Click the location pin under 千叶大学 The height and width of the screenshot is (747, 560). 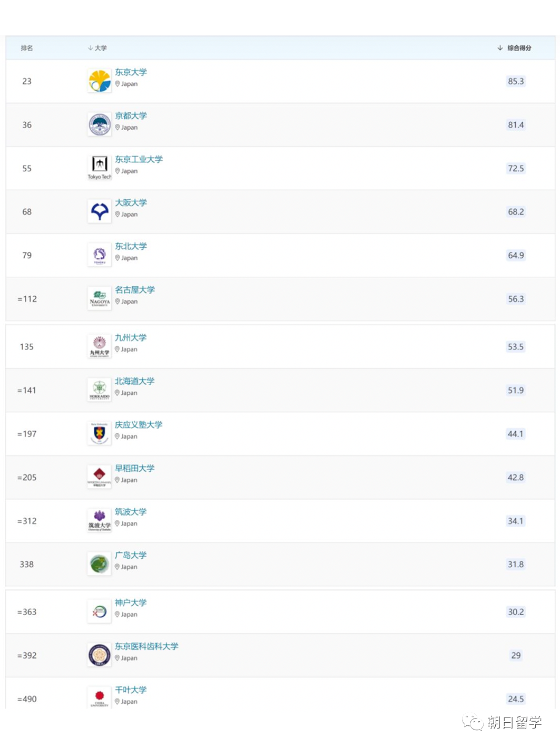[x=117, y=702]
